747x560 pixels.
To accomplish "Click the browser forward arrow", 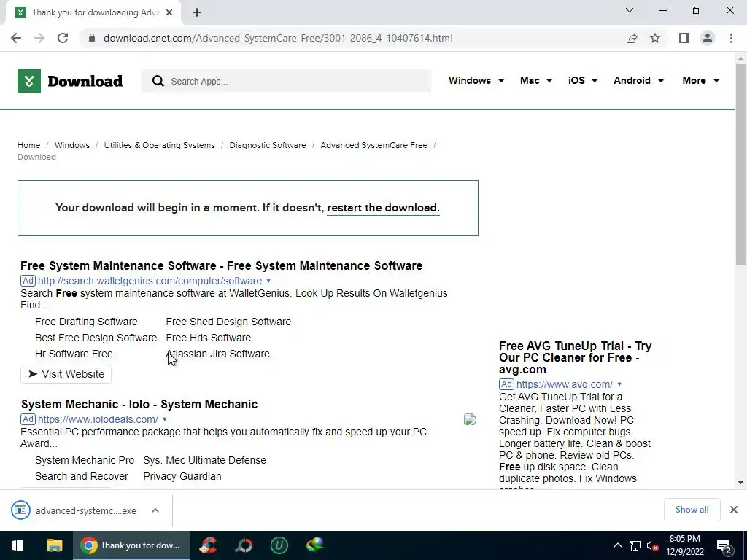I will (39, 38).
